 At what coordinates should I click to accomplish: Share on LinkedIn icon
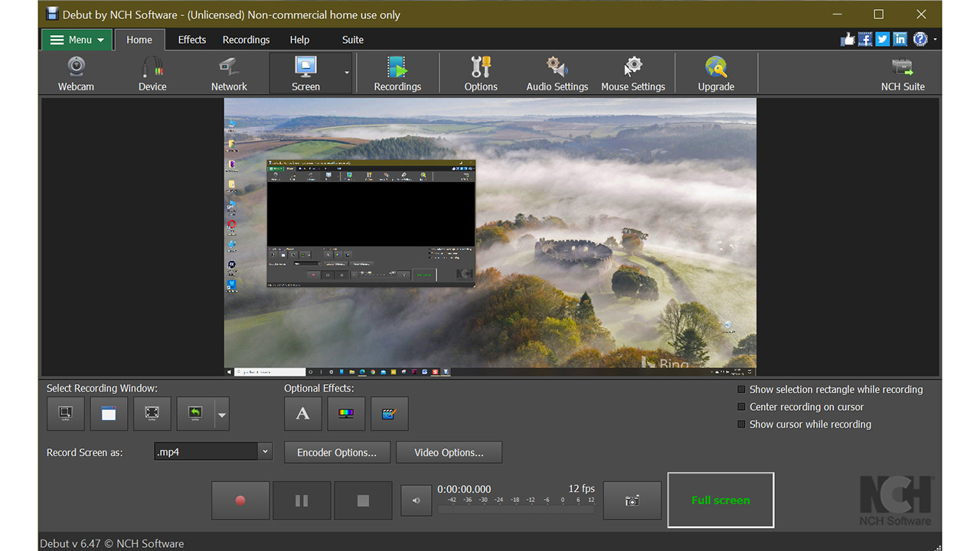click(x=900, y=40)
